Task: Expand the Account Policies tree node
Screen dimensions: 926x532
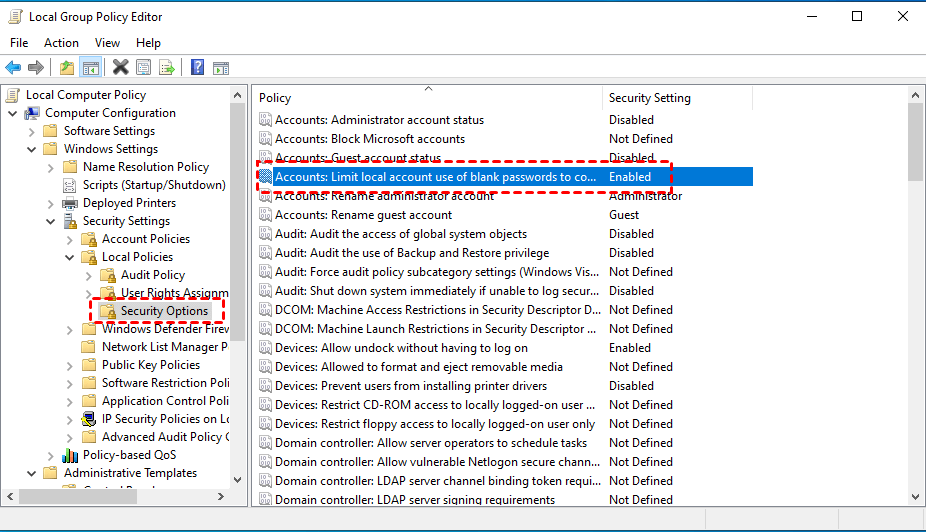Action: (x=69, y=239)
